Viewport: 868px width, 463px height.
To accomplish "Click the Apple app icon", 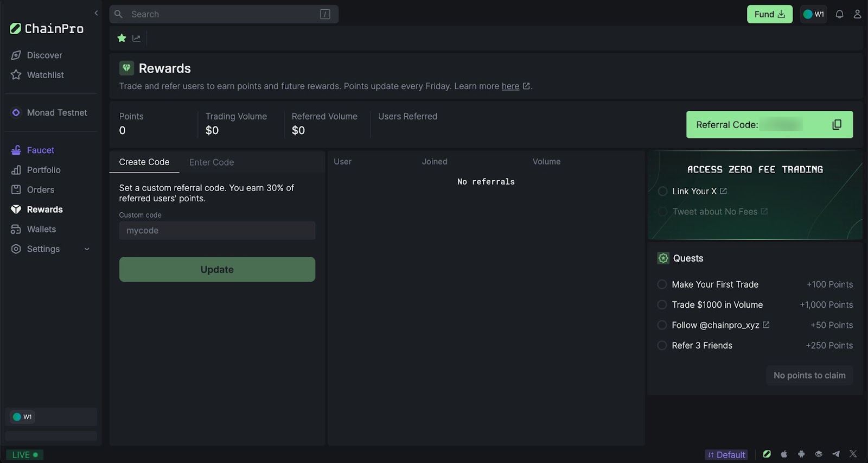I will [x=784, y=454].
